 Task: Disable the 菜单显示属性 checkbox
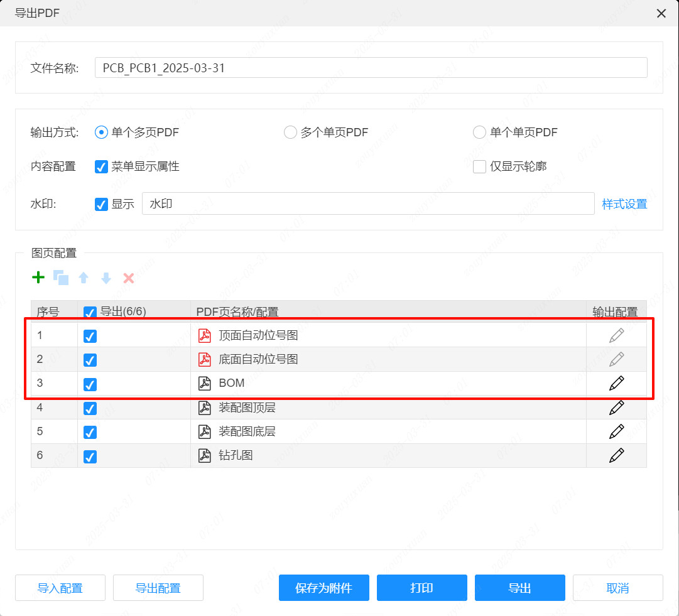101,166
